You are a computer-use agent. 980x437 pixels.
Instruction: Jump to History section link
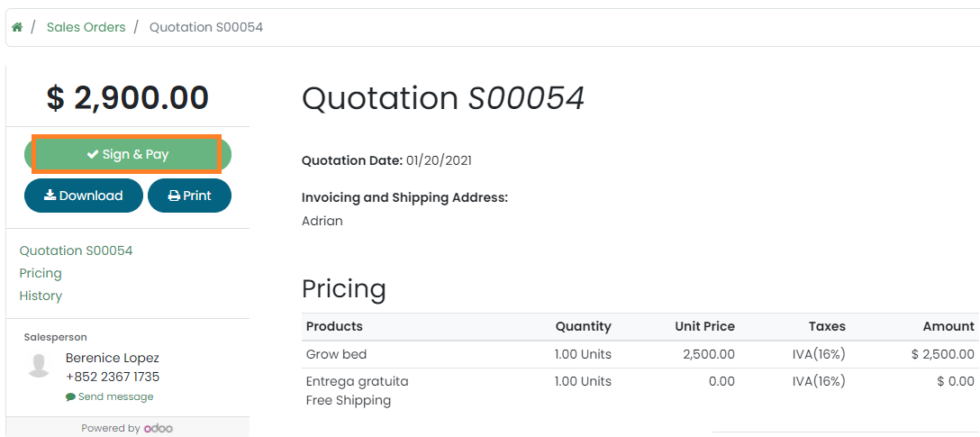pos(41,296)
